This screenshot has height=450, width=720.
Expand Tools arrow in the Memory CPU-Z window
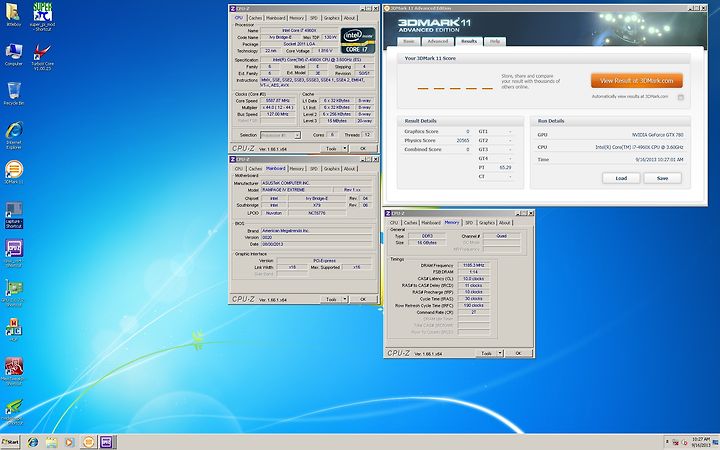click(x=501, y=353)
